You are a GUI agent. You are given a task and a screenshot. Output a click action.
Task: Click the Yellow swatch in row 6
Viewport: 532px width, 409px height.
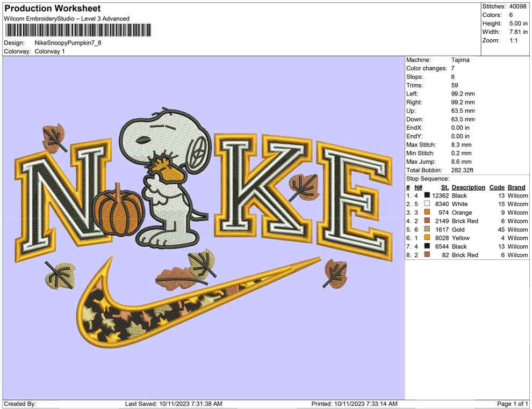427,238
